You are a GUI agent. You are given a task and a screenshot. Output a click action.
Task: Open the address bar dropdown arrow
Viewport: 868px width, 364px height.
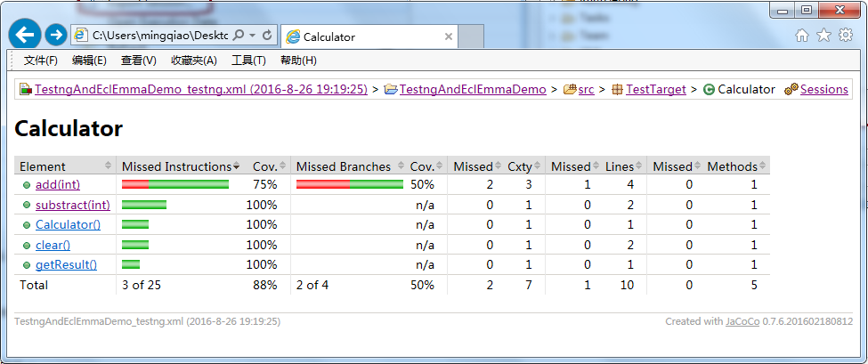[253, 36]
